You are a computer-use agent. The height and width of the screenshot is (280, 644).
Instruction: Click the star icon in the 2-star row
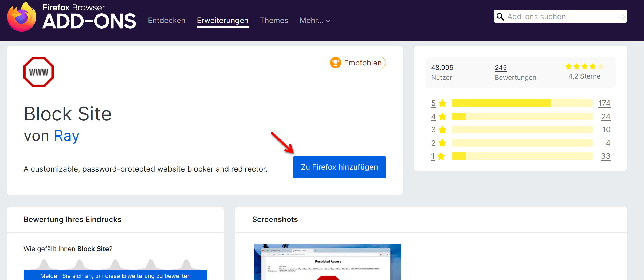[442, 143]
